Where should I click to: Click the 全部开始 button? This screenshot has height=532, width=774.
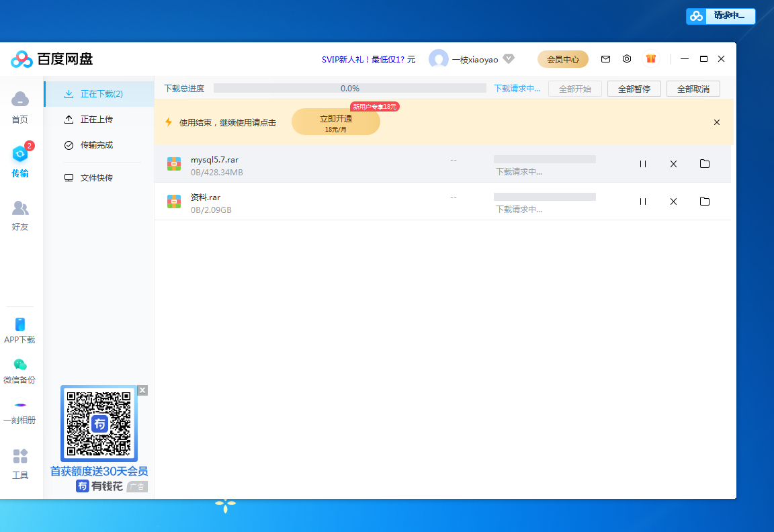coord(575,89)
